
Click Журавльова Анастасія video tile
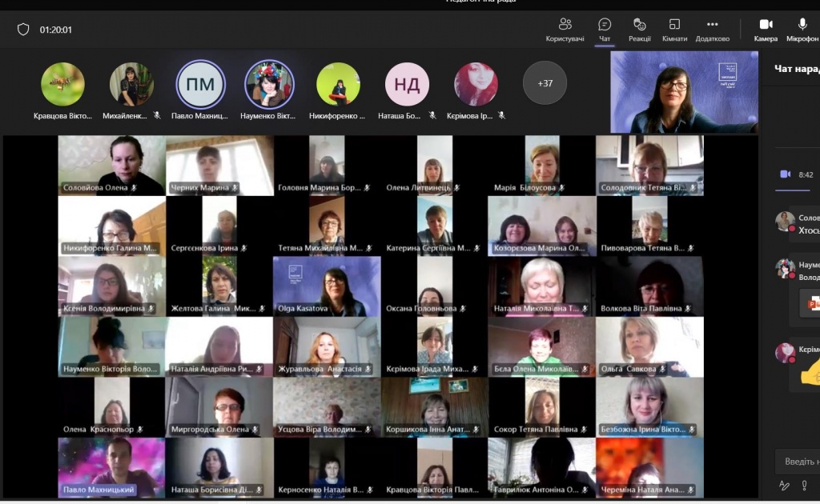tap(327, 346)
